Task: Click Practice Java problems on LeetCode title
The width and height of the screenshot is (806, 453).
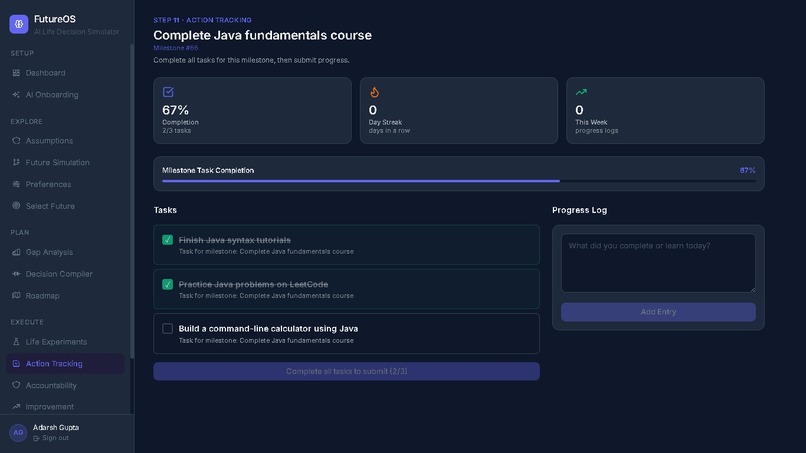Action: (253, 284)
